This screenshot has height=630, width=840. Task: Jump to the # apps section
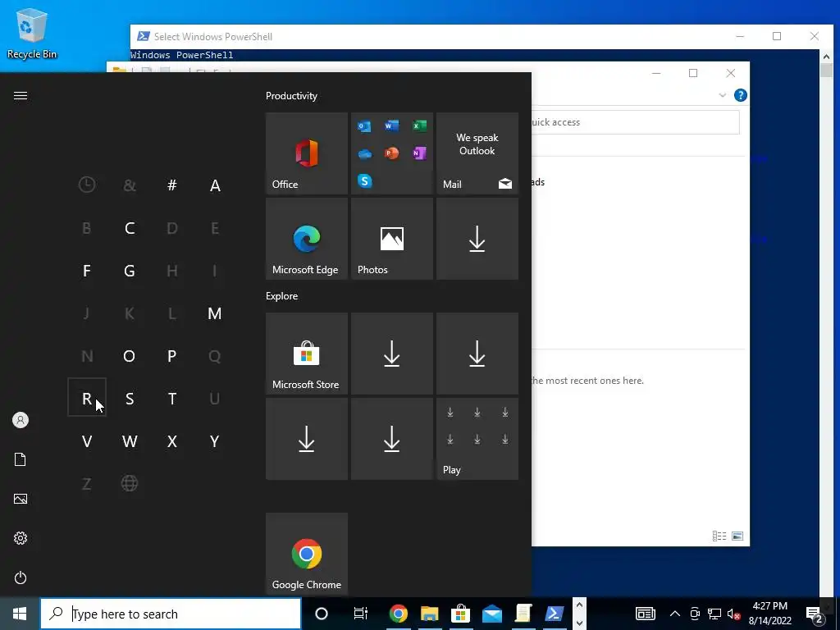point(172,185)
